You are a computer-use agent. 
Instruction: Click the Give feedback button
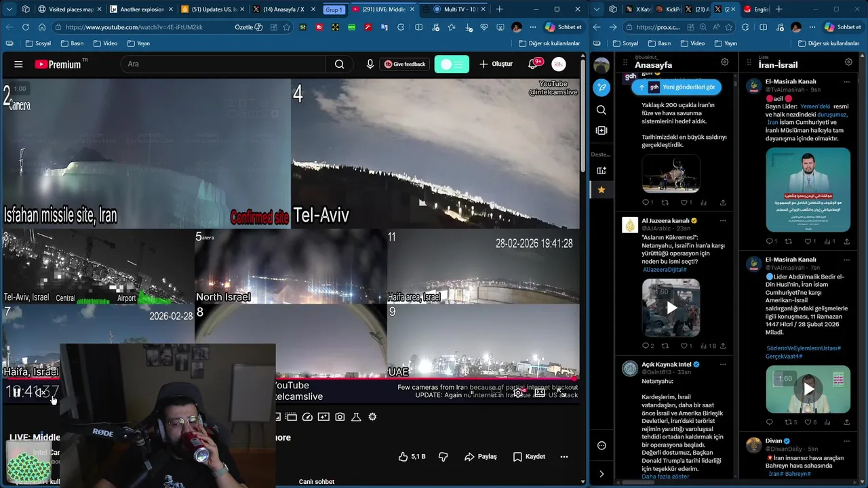(405, 64)
